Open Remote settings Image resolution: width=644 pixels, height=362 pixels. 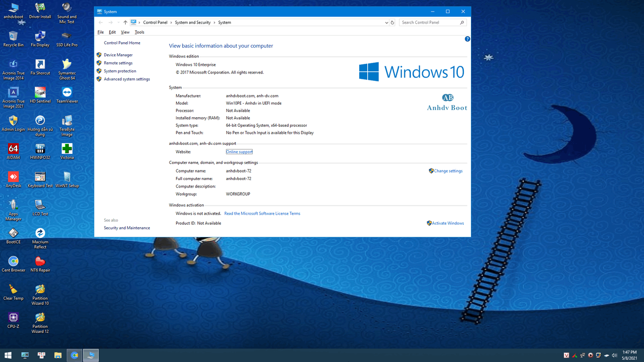click(118, 63)
